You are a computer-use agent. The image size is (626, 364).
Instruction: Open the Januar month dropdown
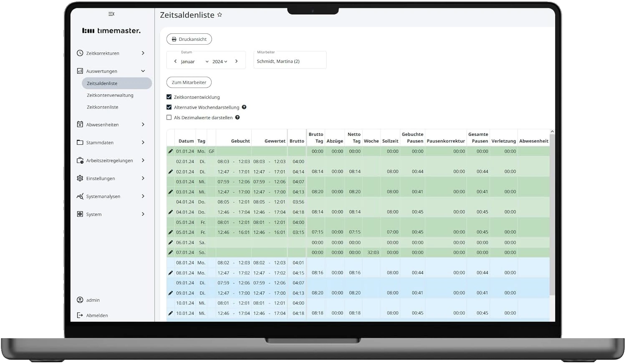[x=194, y=62]
